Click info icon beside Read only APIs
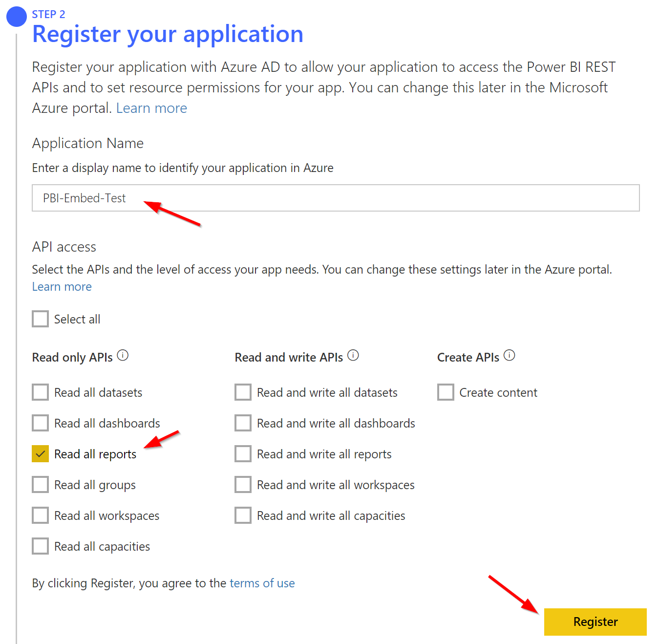Screen dimensions: 659x644 tap(123, 356)
